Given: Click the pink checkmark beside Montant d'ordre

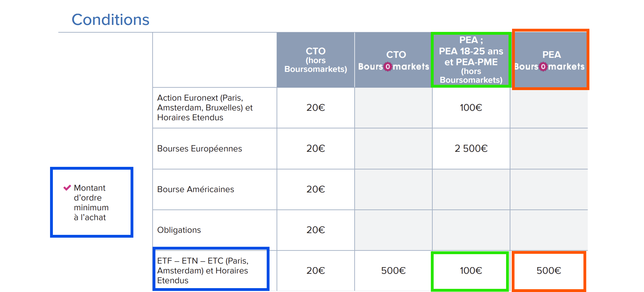Looking at the screenshot, I should pos(67,188).
